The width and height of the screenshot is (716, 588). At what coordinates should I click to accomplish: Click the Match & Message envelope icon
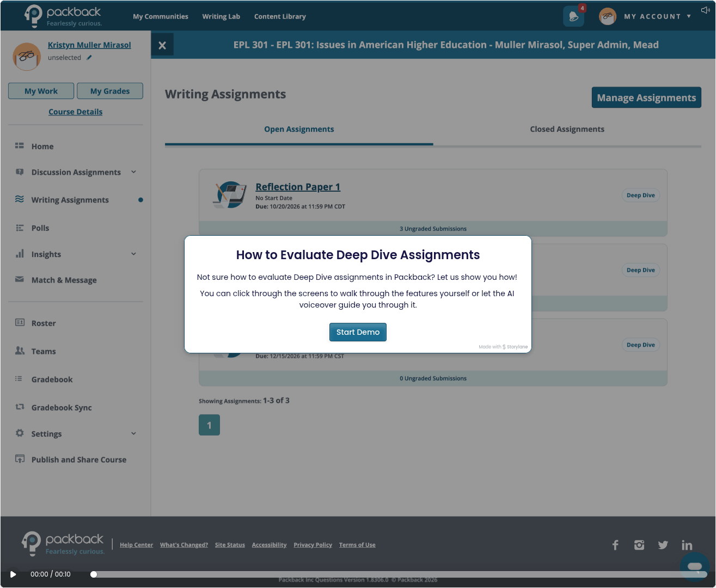coord(20,279)
